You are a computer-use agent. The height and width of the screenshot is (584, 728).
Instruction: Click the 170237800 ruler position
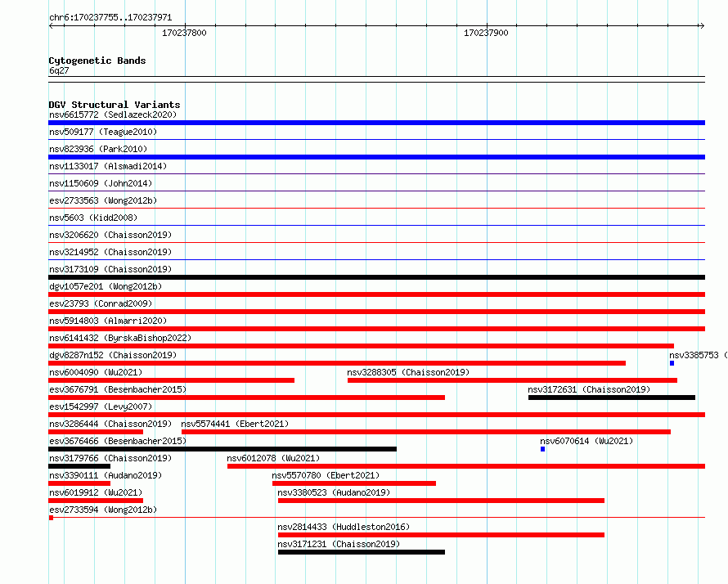(x=184, y=33)
